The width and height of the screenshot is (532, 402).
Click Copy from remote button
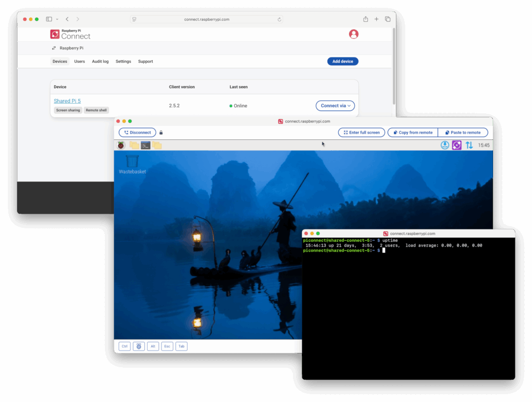[413, 133]
